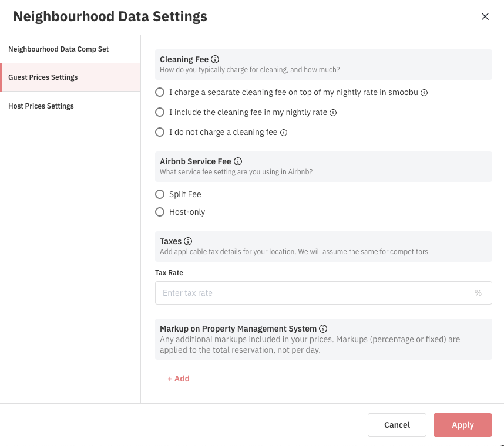Click info icon beside Markup on Property Management System

323,329
